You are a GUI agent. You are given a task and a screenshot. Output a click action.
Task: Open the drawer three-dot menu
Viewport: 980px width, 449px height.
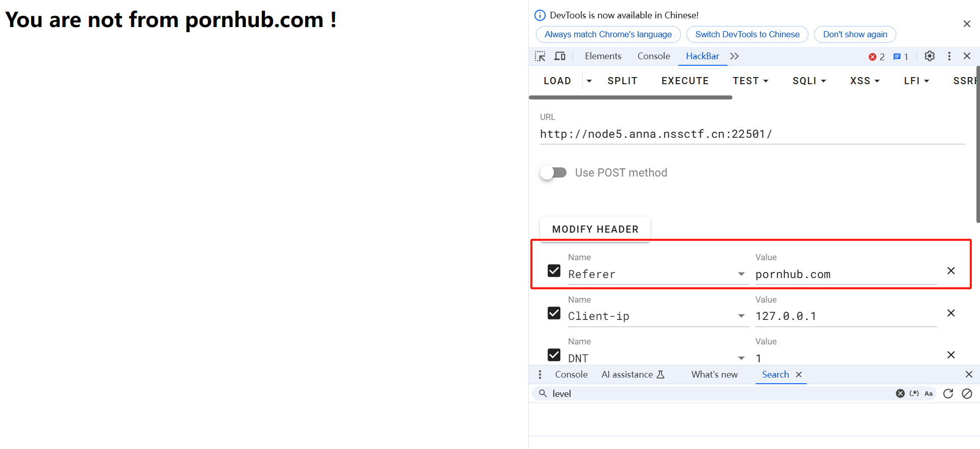[x=540, y=375]
